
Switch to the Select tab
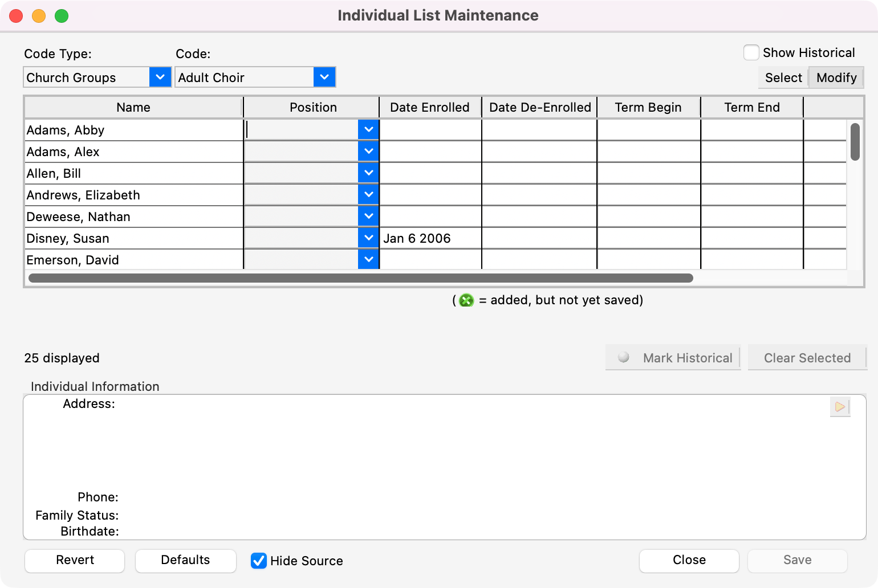click(x=783, y=77)
